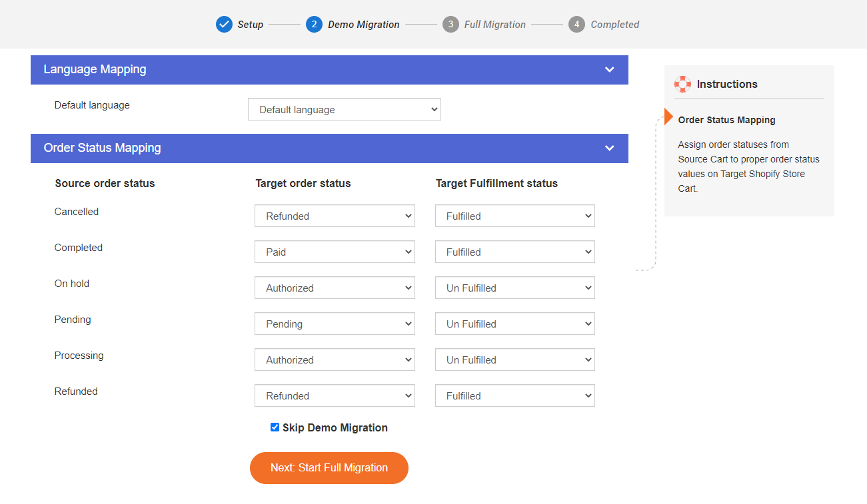867x504 pixels.
Task: Click the Setup step checkmark icon
Action: pos(224,25)
